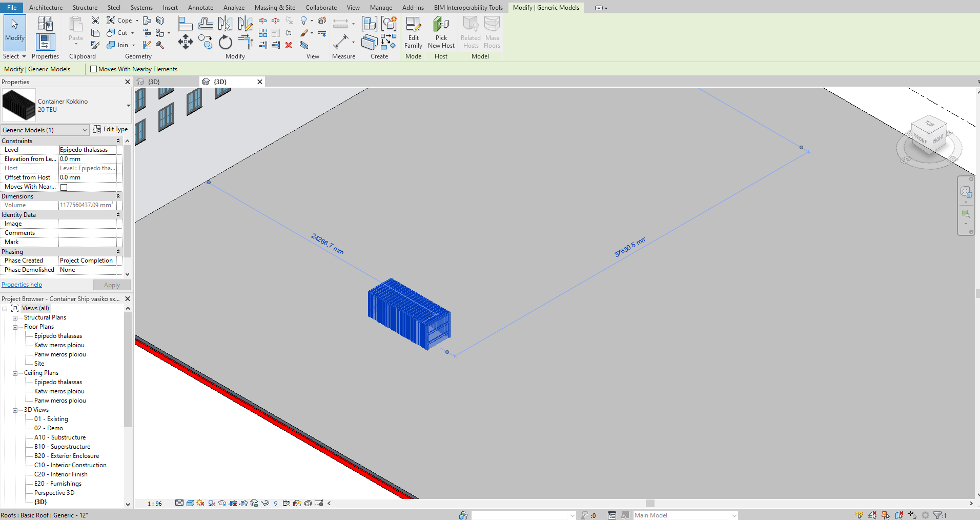Screen dimensions: 980x520
Task: Toggle Sun Path off on view control bar
Action: (x=200, y=503)
